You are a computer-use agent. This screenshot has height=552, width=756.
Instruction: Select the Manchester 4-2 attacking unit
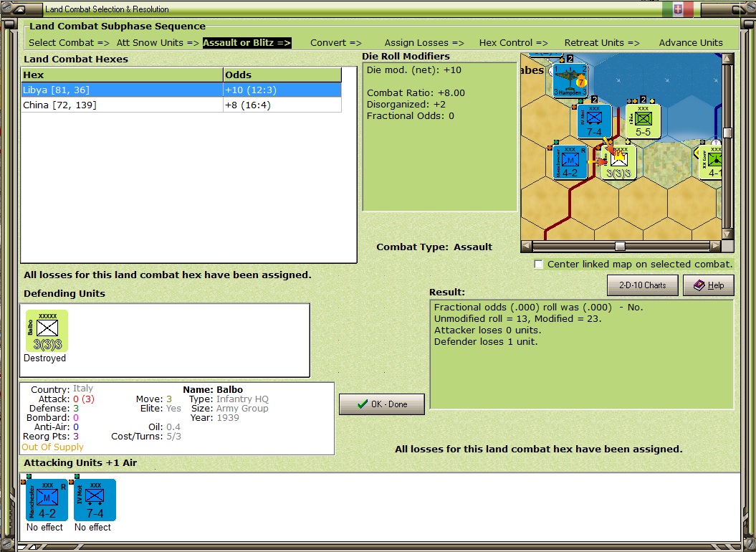point(47,500)
